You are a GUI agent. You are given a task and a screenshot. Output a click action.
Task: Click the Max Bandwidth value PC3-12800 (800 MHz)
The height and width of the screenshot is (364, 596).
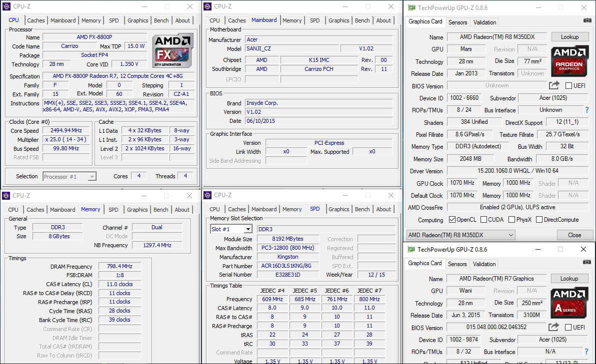[287, 248]
